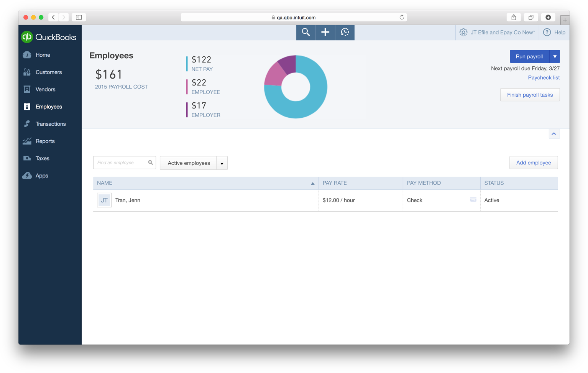Click the $122 net pay value

(x=202, y=59)
